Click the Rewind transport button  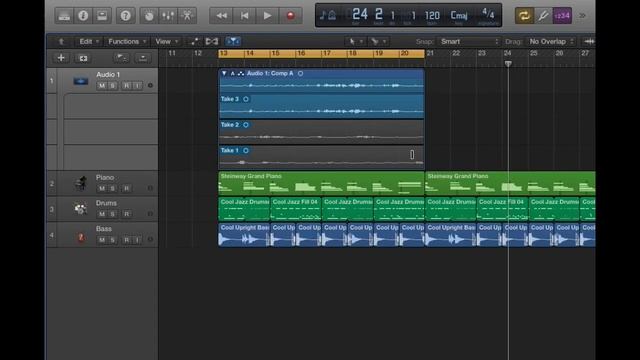tap(221, 16)
